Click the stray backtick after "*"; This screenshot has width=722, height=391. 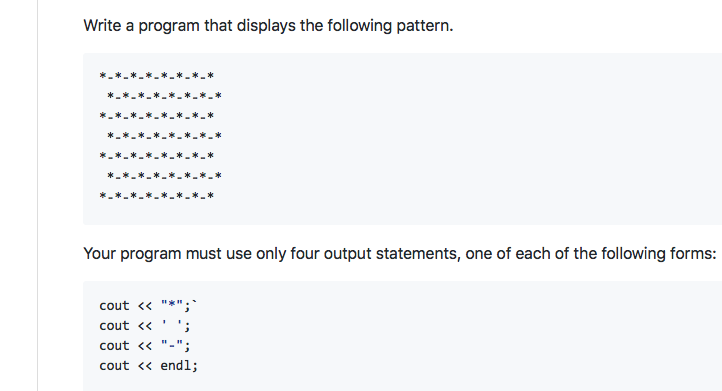[x=194, y=302]
